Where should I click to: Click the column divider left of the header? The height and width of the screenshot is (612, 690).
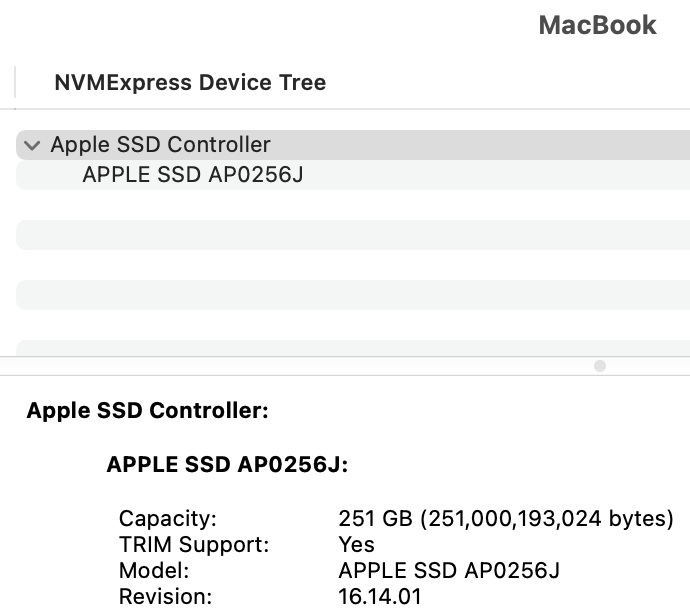[x=16, y=83]
